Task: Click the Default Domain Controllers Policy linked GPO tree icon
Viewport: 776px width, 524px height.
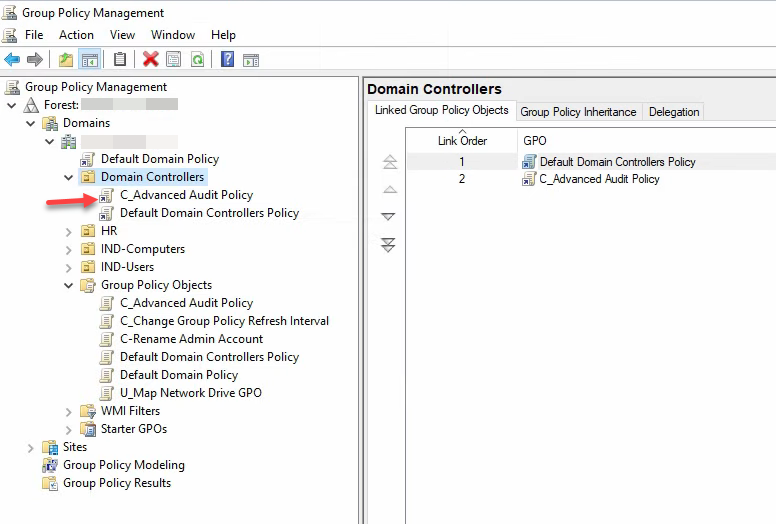Action: point(107,213)
